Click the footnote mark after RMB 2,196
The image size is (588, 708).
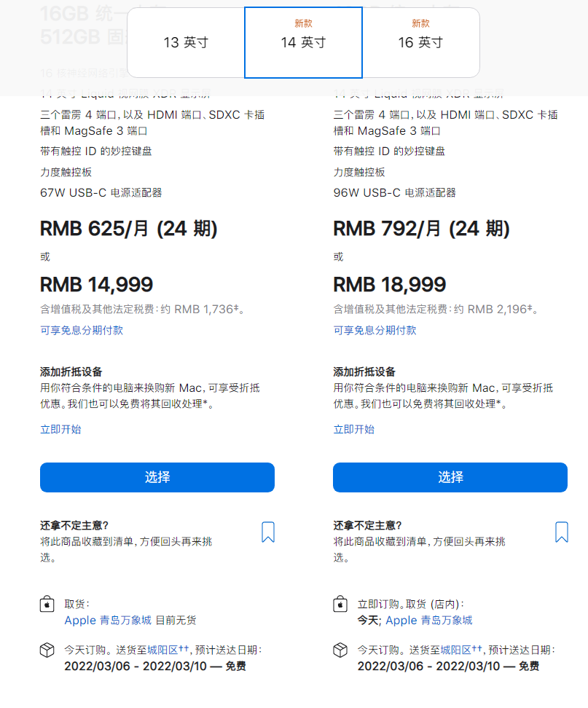tap(530, 307)
